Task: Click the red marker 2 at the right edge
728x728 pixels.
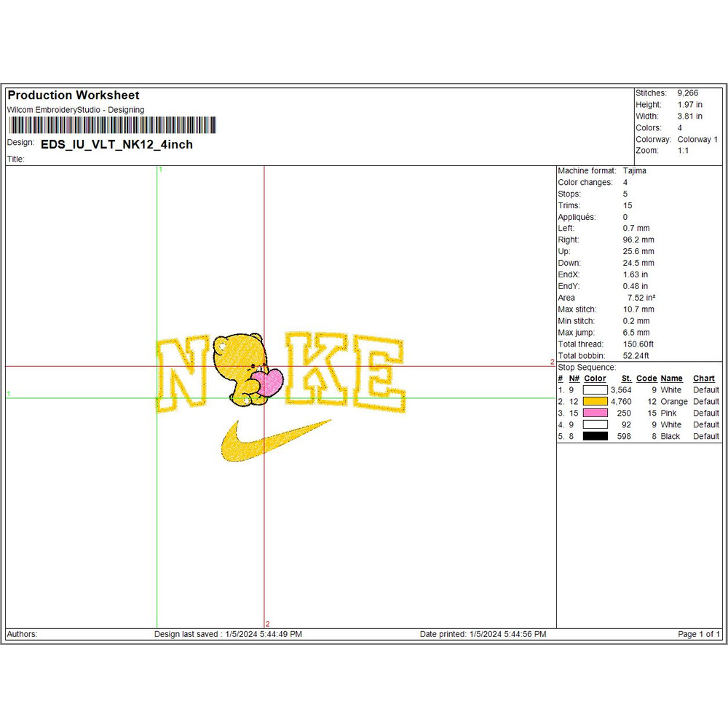Action: [x=552, y=362]
